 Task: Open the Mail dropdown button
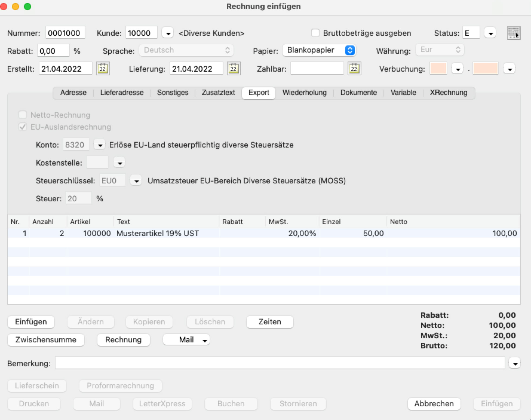point(186,340)
